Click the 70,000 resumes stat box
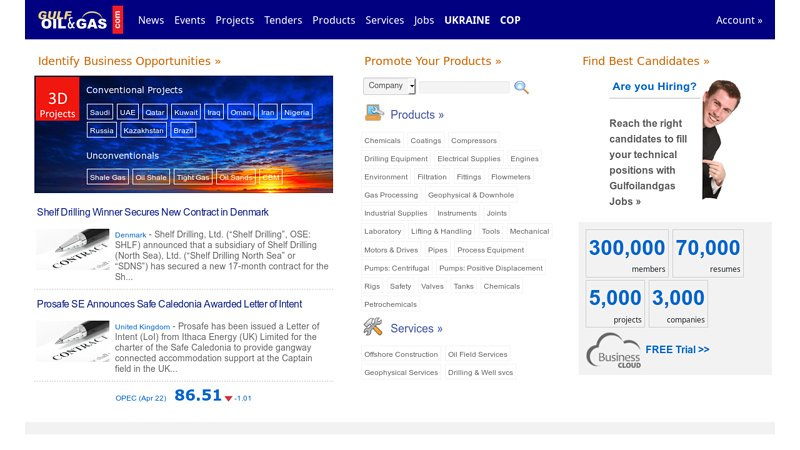The height and width of the screenshot is (450, 800). click(x=708, y=253)
